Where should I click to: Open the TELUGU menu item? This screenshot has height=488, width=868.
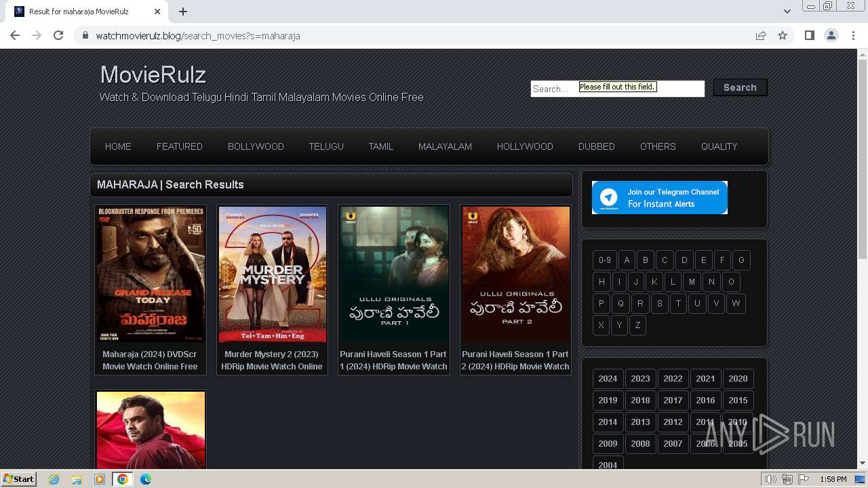pos(326,146)
